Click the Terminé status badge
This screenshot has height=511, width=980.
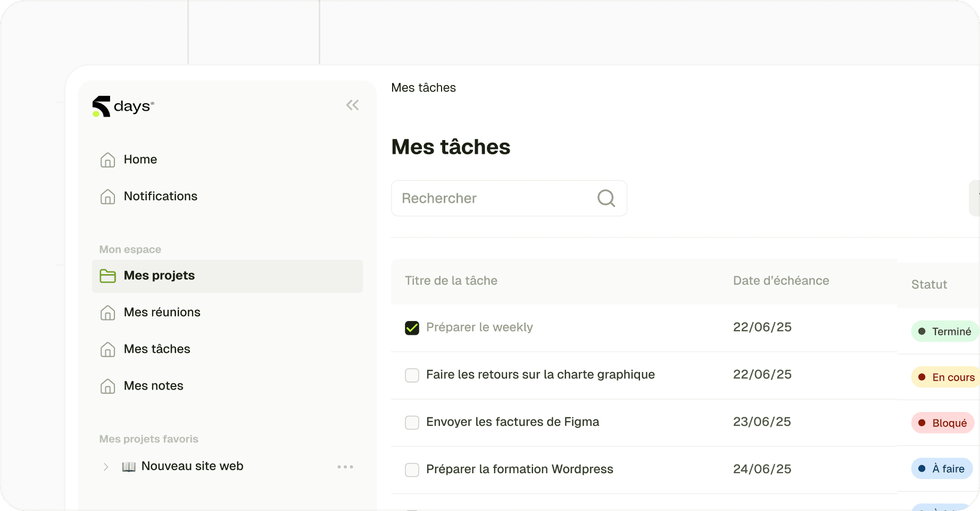pyautogui.click(x=945, y=332)
